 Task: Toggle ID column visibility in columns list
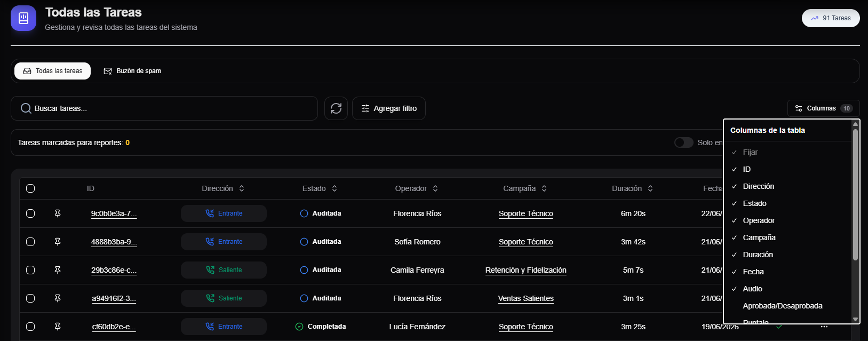click(x=787, y=169)
